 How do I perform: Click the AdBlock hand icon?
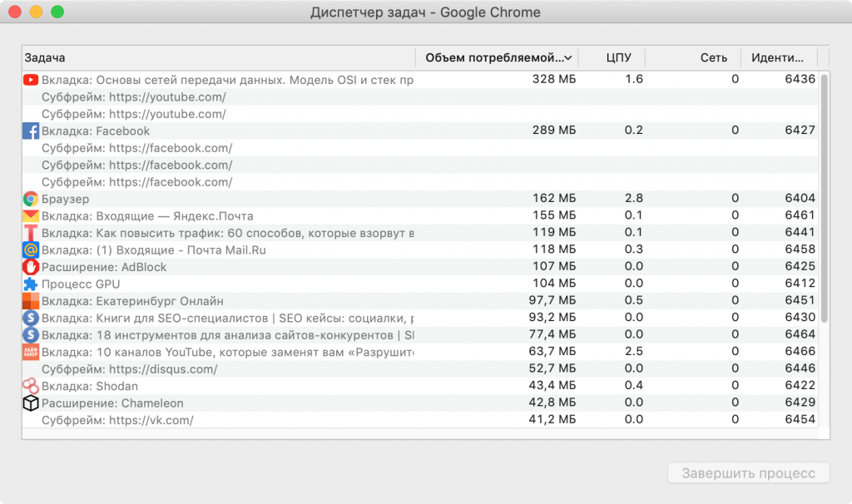coord(31,267)
